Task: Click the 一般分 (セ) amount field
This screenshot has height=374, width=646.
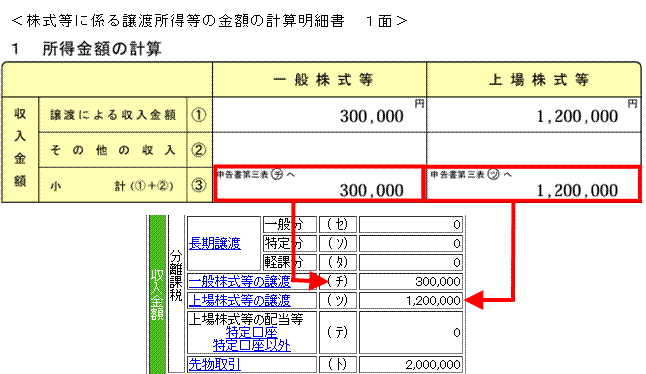Action: point(410,224)
